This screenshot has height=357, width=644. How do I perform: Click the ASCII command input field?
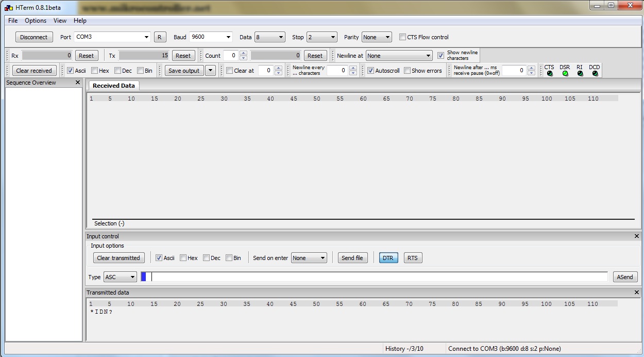click(374, 277)
